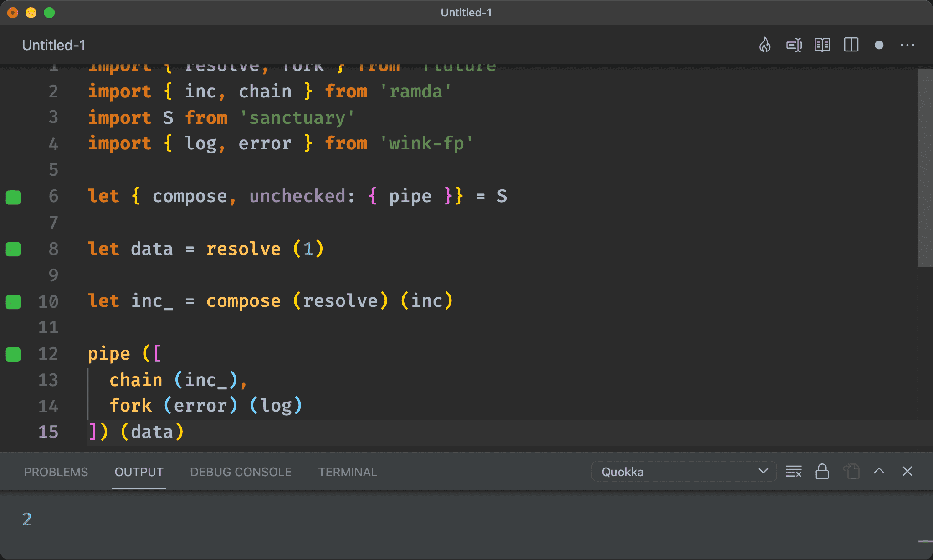933x560 pixels.
Task: Open the DEBUG CONSOLE tab
Action: point(241,472)
